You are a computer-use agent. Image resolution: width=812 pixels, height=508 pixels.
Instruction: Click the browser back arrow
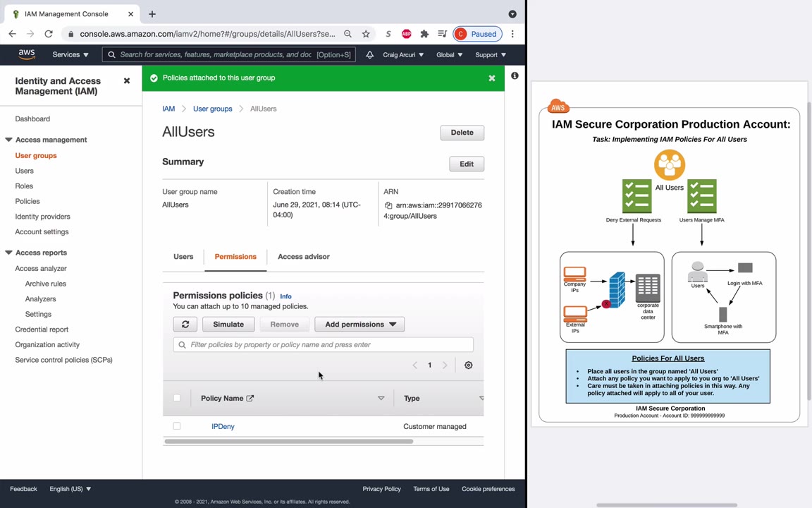tap(13, 34)
